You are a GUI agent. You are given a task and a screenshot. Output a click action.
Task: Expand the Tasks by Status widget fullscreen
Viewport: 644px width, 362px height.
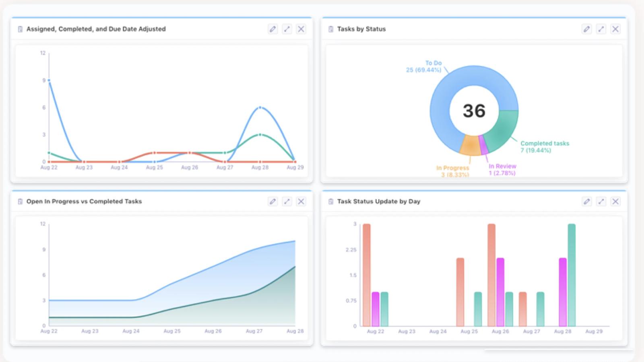(x=601, y=29)
